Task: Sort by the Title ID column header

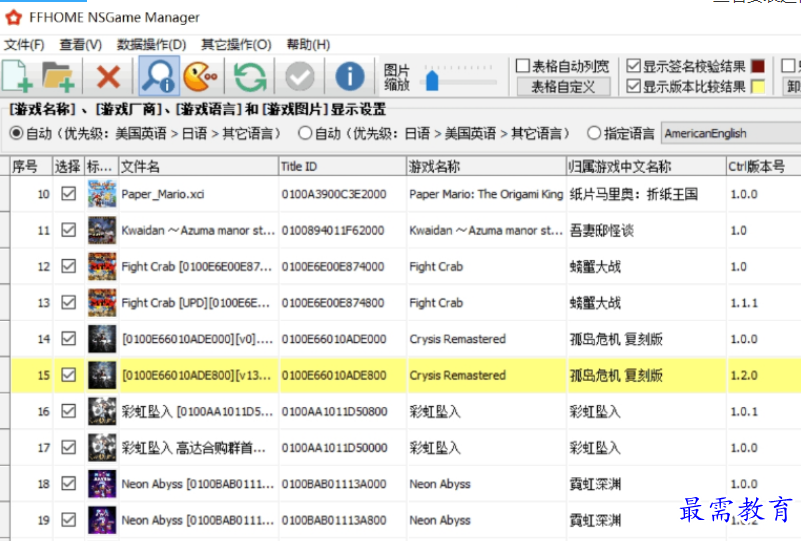Action: point(342,166)
